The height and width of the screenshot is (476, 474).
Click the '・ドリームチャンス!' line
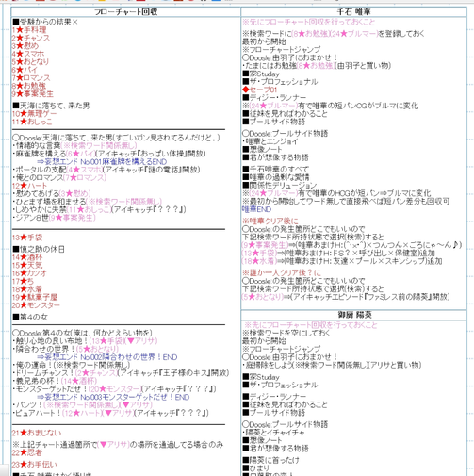121,373
